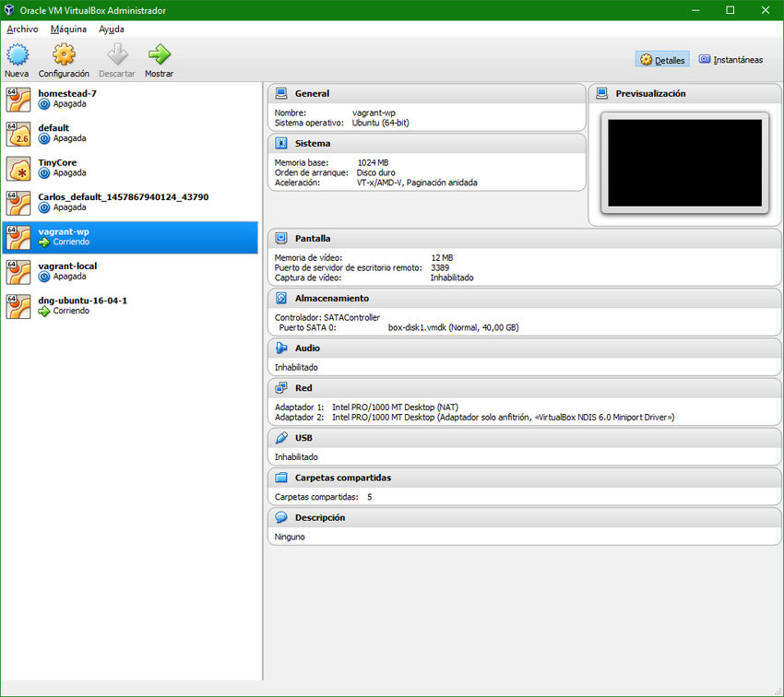Select the dng-ubuntu-16-04-1 virtual machine
Viewport: 784px width, 697px height.
130,306
